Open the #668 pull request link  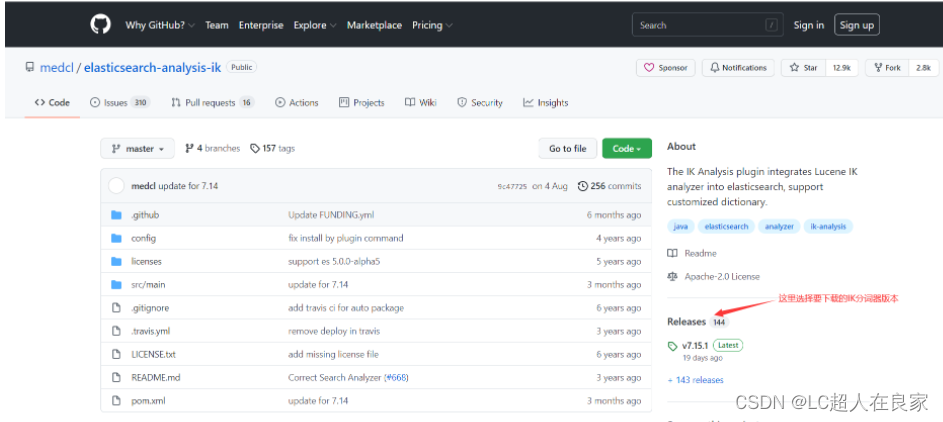coord(395,378)
